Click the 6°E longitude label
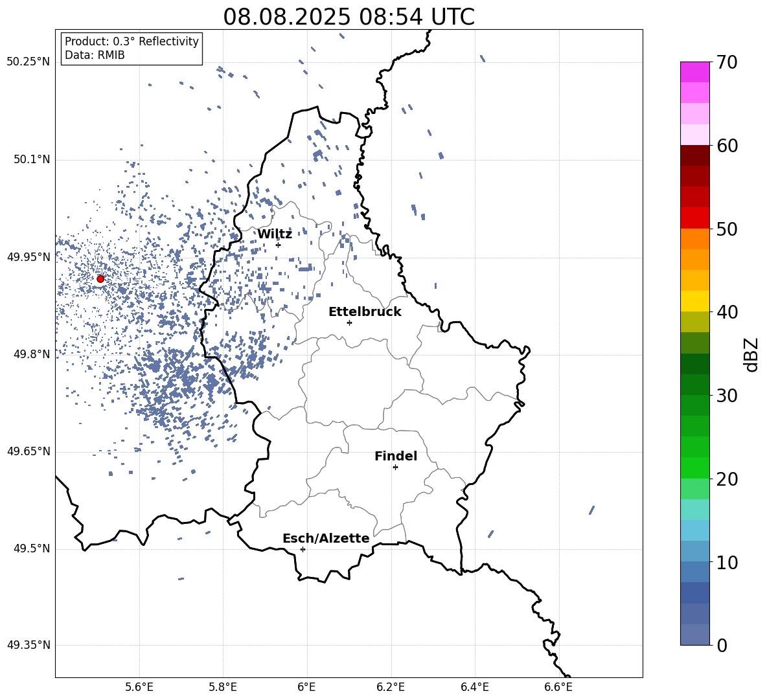Screen dimensions: 767x700 306,687
